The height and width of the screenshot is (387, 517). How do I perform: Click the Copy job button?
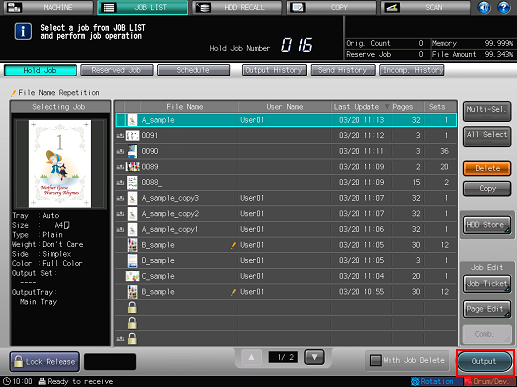coord(487,189)
